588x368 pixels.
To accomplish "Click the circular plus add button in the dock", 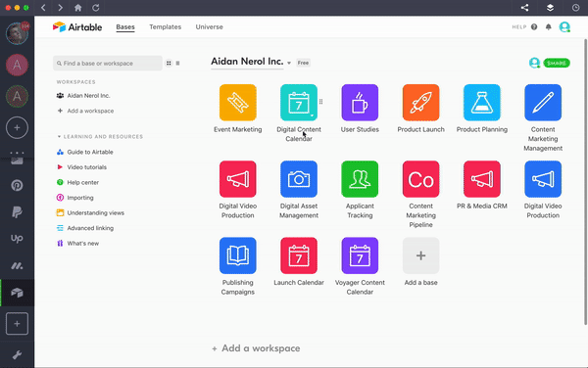I will [17, 127].
